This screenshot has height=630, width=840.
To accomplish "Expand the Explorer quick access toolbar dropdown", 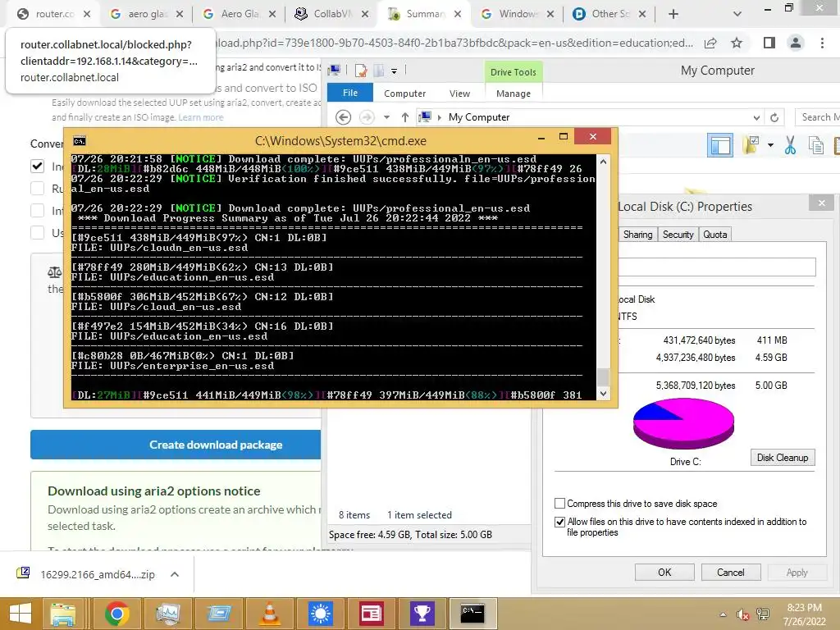I will tap(395, 71).
